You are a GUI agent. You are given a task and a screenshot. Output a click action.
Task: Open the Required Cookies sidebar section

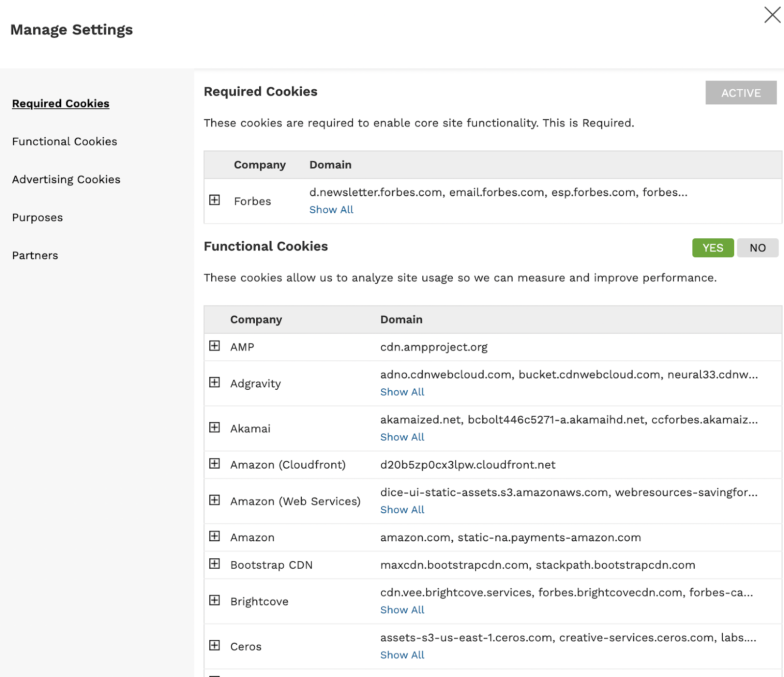61,103
